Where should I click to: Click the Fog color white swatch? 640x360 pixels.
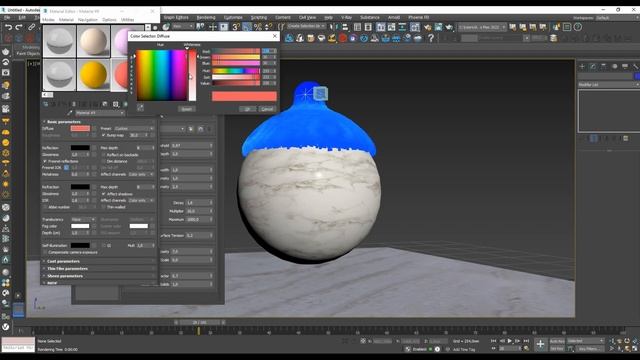[x=80, y=226]
